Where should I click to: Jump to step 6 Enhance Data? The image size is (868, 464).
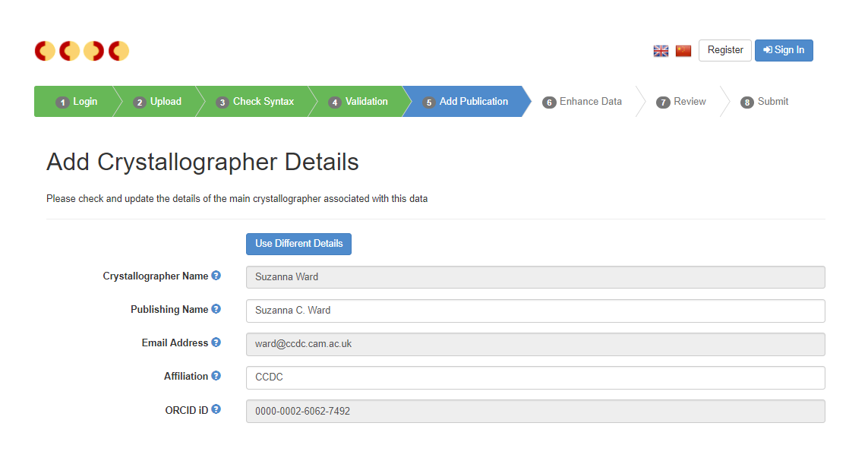[x=582, y=102]
